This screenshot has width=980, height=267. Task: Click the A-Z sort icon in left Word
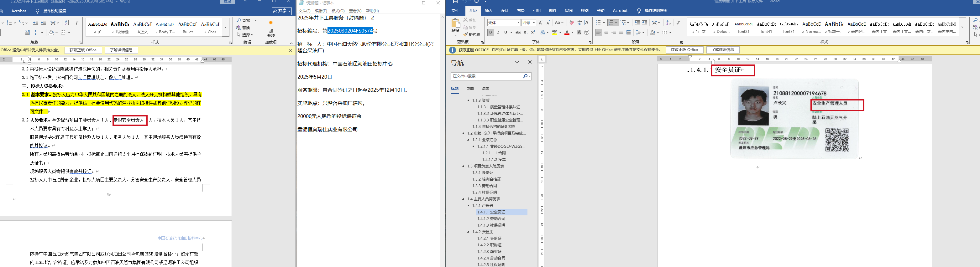point(67,23)
